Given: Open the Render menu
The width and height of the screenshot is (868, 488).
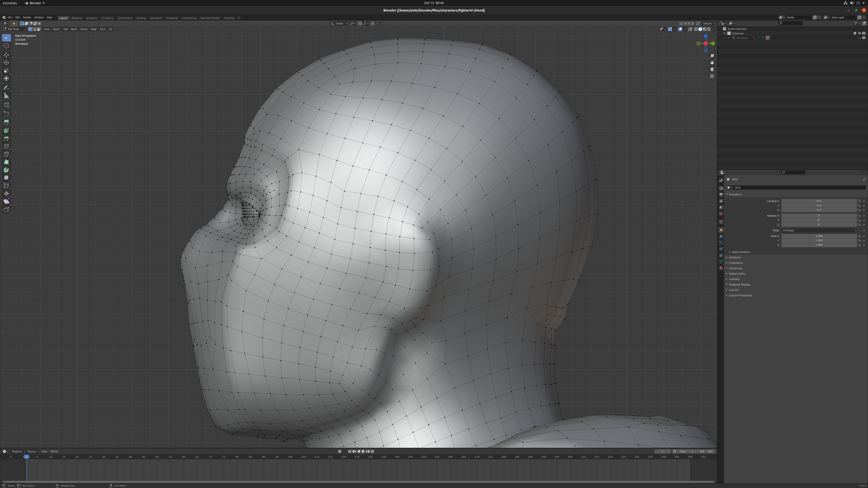Looking at the screenshot, I should (x=27, y=18).
